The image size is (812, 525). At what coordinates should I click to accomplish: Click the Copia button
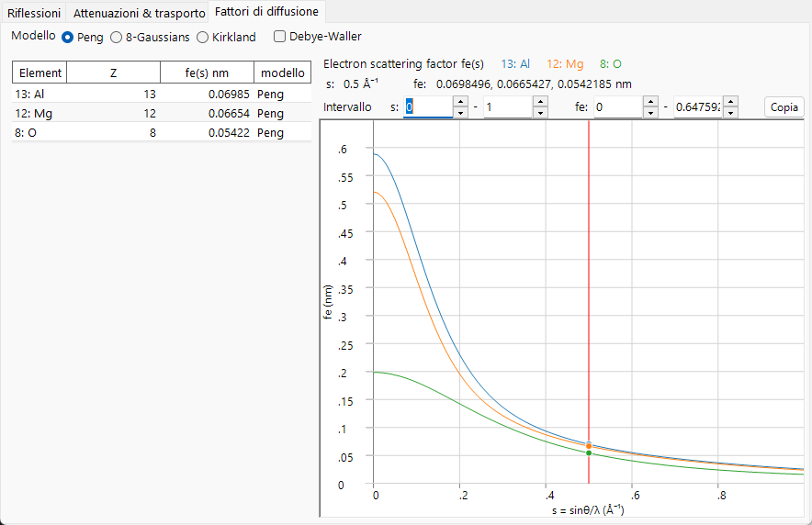[x=784, y=107]
